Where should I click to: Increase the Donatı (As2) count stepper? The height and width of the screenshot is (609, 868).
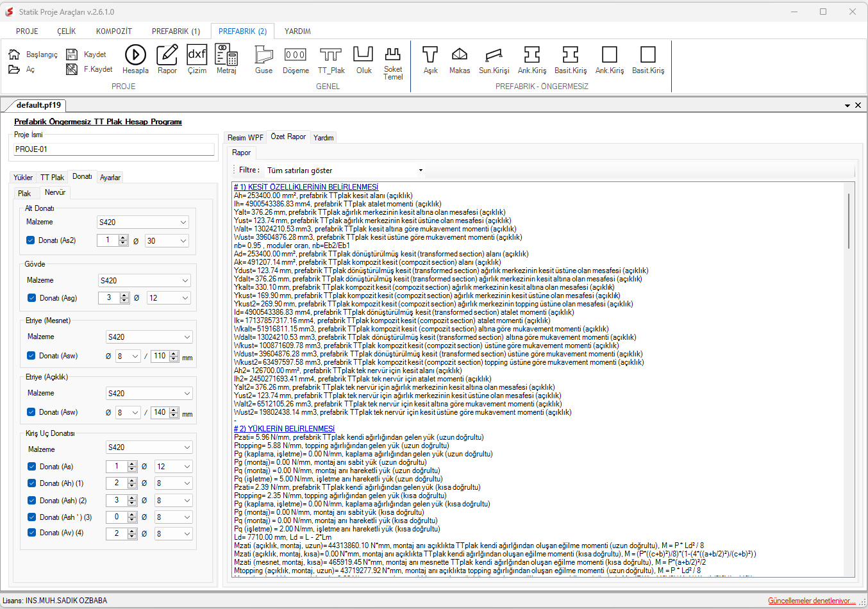pyautogui.click(x=123, y=238)
